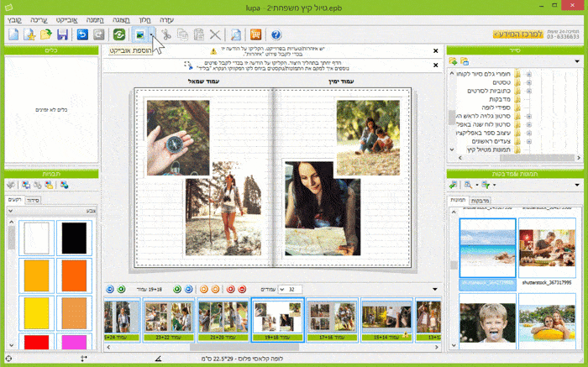This screenshot has width=588, height=367.
Task: Dismiss the top warning notification bar
Action: [434, 51]
